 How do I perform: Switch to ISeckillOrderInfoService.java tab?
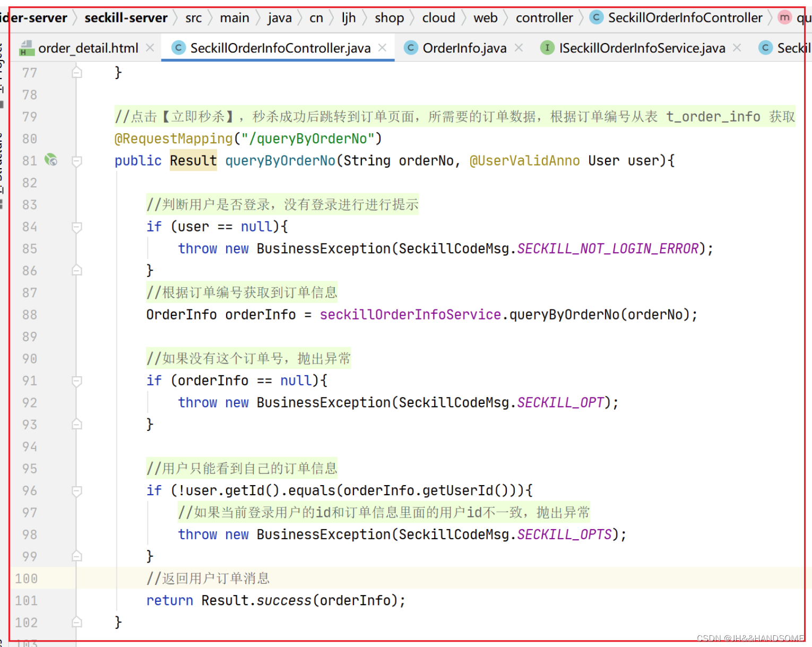pyautogui.click(x=642, y=48)
